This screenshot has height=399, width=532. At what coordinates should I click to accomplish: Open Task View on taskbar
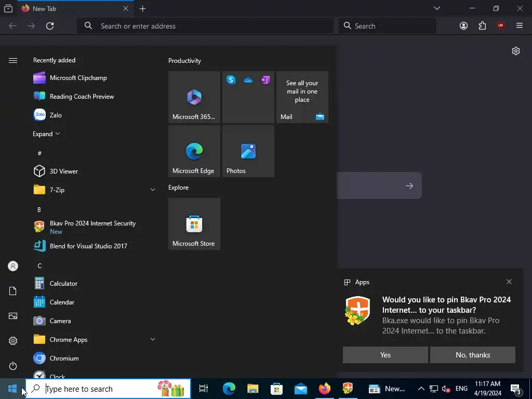[x=204, y=389]
